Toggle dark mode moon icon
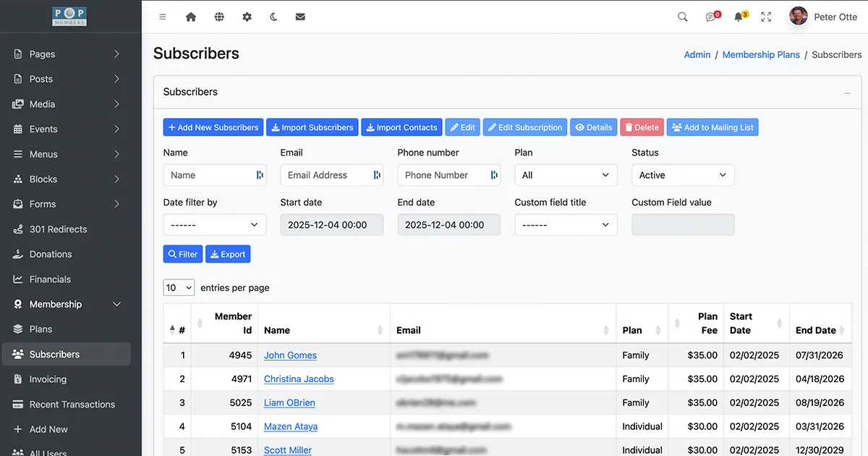Viewport: 868px width, 456px height. 273,17
